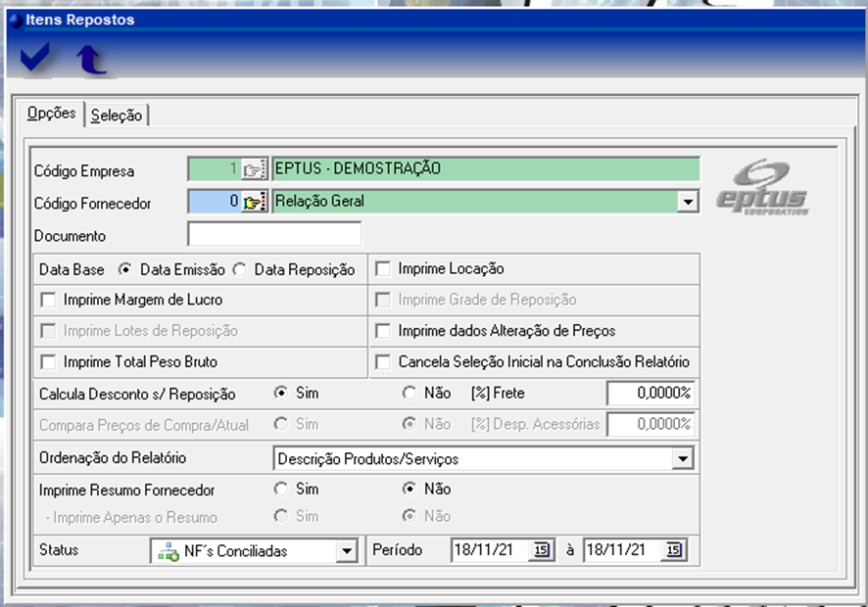This screenshot has height=607, width=868.
Task: Select the Data Reposição radio button
Action: point(240,269)
